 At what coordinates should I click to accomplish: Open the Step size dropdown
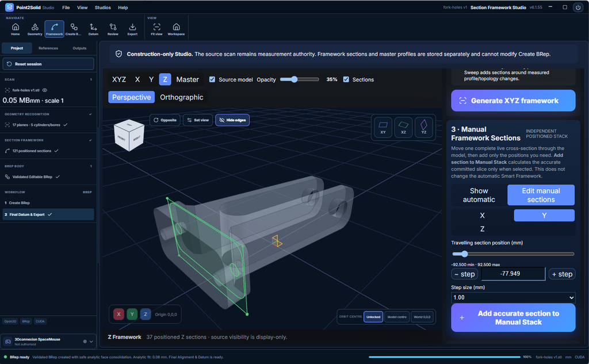[513, 297]
